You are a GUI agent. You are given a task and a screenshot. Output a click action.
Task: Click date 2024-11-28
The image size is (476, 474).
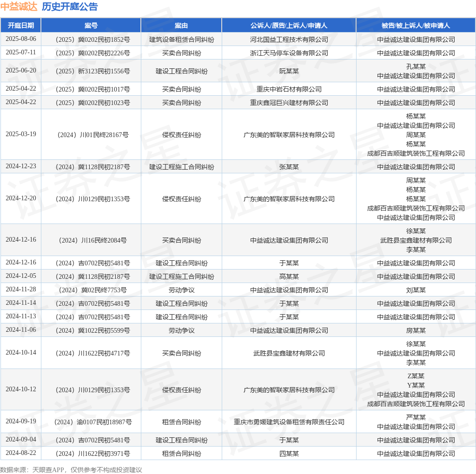coord(20,289)
